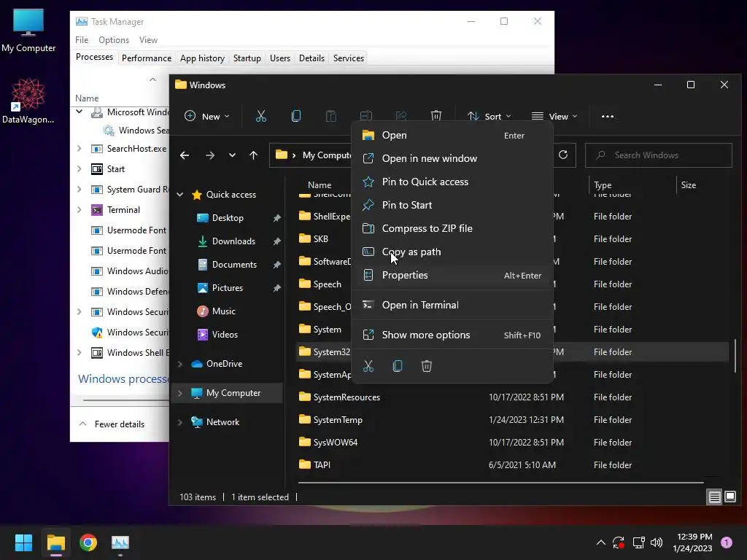This screenshot has height=560, width=747.
Task: Show hidden tray icons chevron
Action: coord(601,542)
